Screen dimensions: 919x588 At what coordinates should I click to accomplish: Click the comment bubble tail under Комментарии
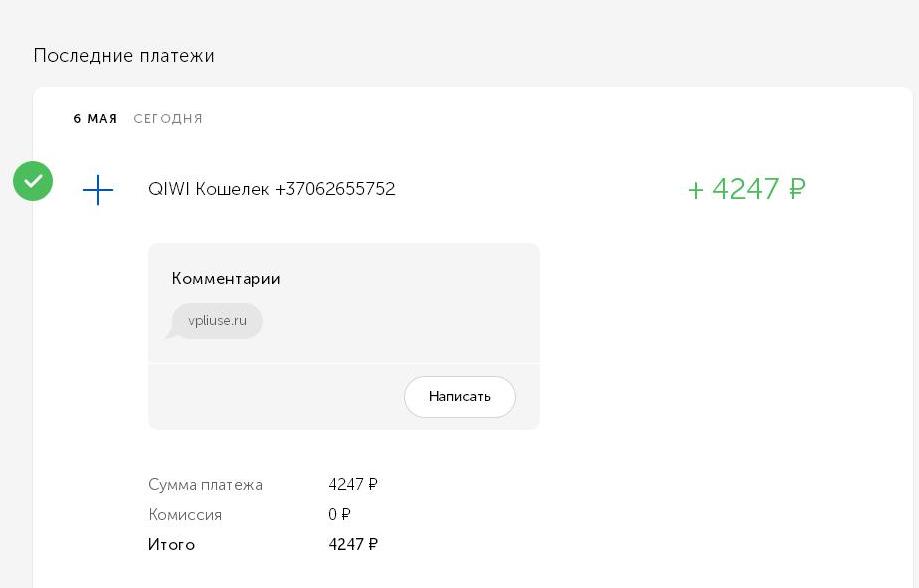coord(171,334)
